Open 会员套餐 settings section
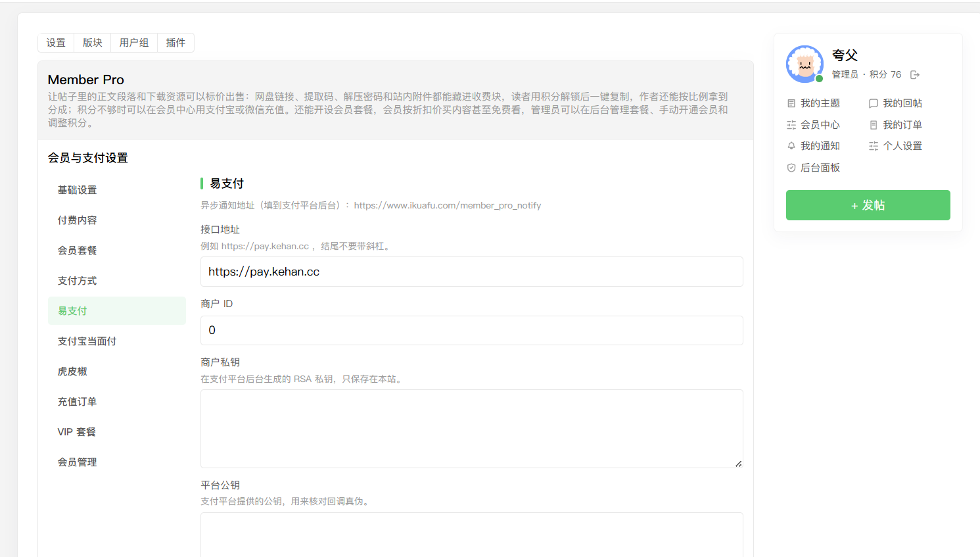 117,251
